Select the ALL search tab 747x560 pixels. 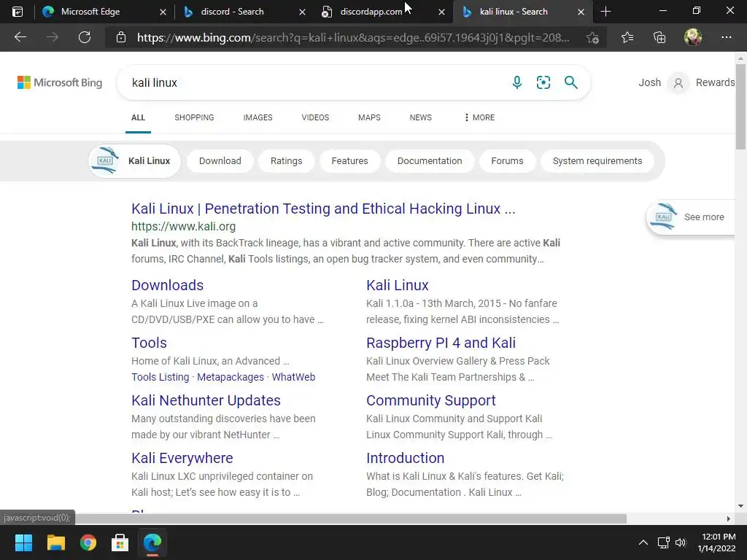click(x=138, y=117)
